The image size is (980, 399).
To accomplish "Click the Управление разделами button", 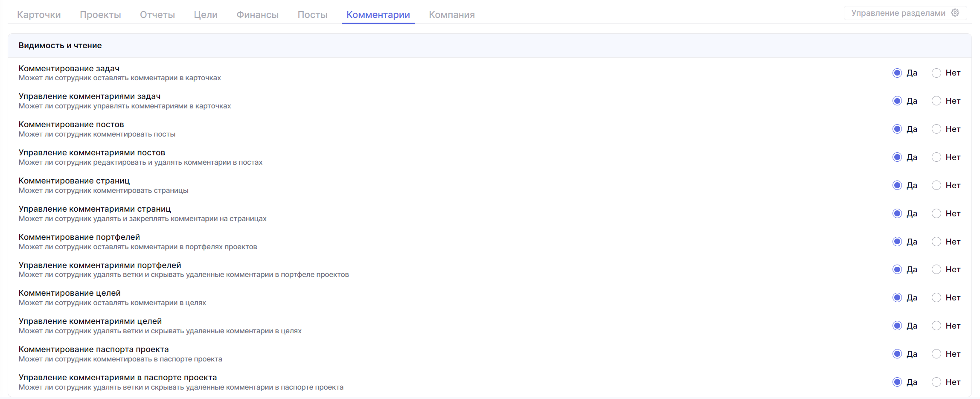I will 898,13.
